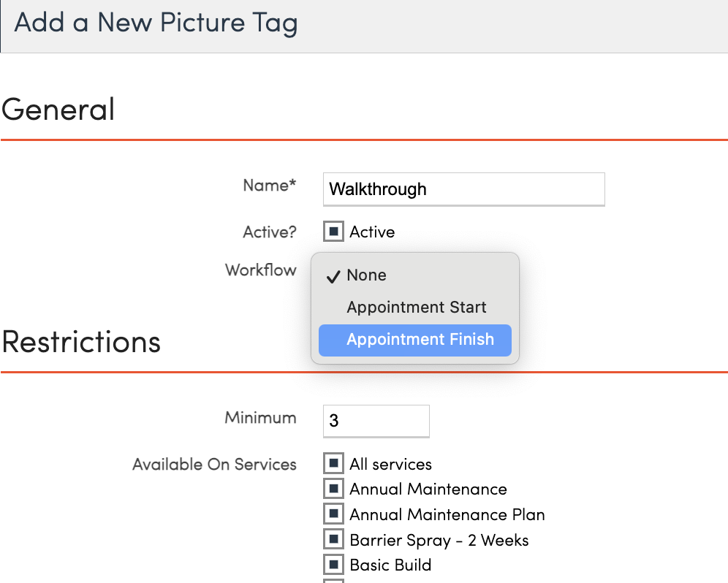
Task: Click the Add a New Picture Tag title
Action: (x=156, y=22)
